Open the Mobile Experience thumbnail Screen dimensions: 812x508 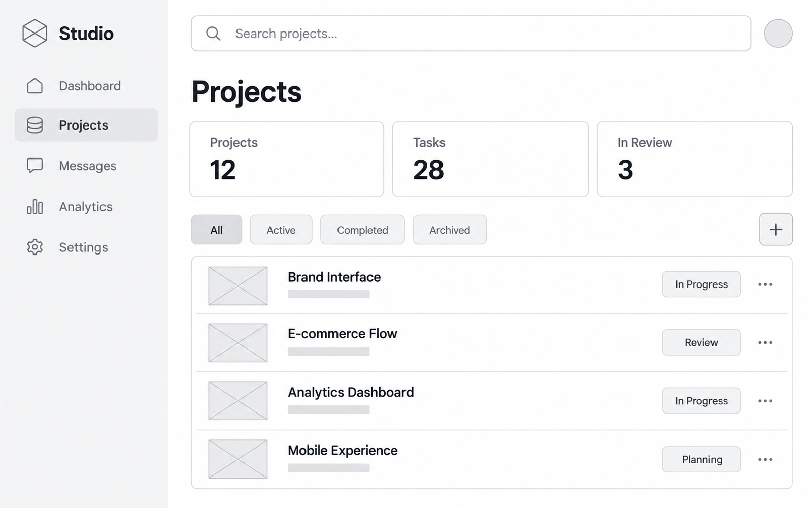tap(238, 459)
